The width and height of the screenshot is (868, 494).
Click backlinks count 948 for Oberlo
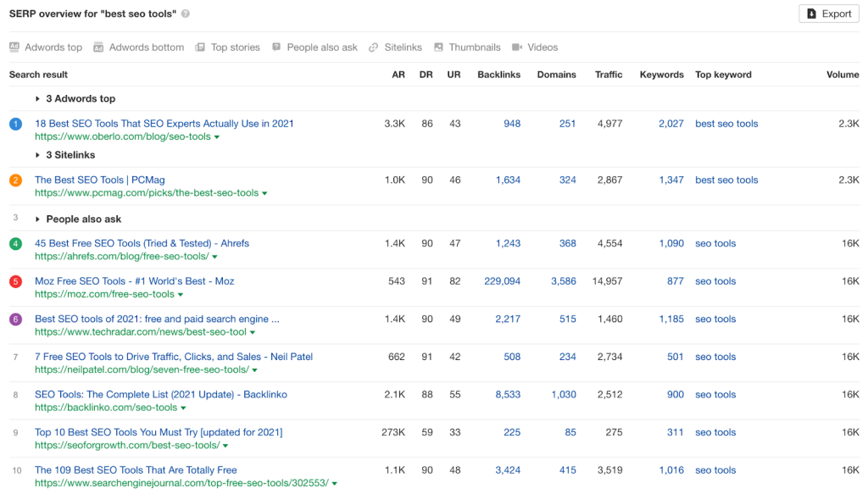(x=512, y=124)
